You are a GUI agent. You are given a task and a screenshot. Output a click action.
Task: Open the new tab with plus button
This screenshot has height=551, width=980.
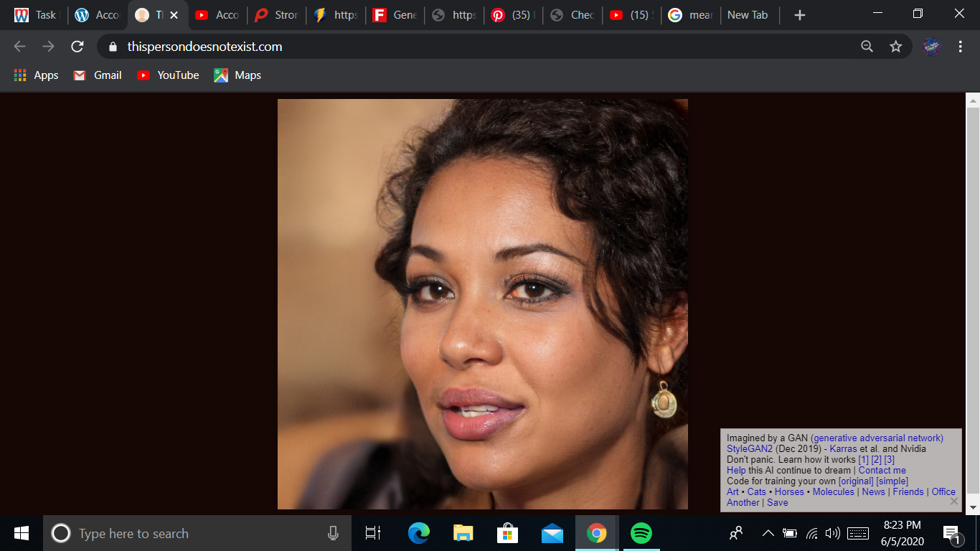[800, 15]
